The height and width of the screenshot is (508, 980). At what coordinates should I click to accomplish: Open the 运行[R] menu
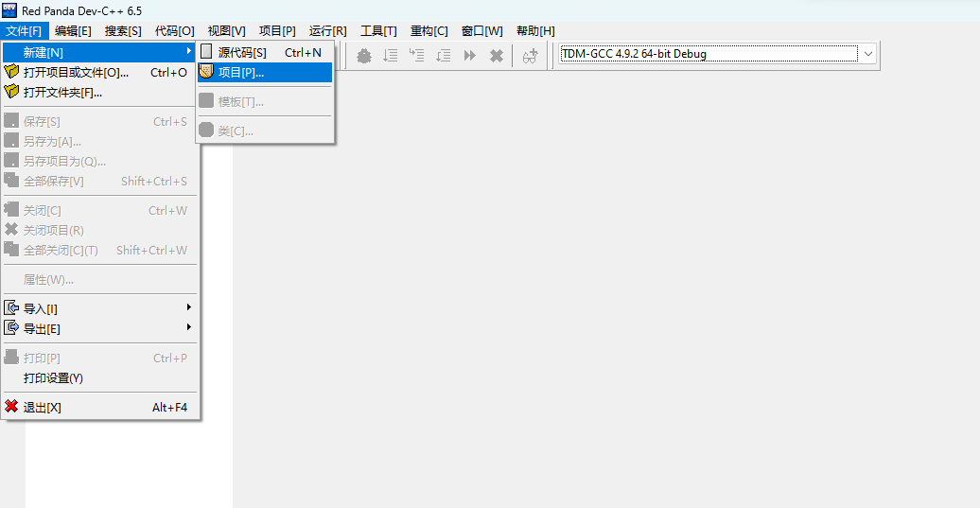pyautogui.click(x=328, y=30)
